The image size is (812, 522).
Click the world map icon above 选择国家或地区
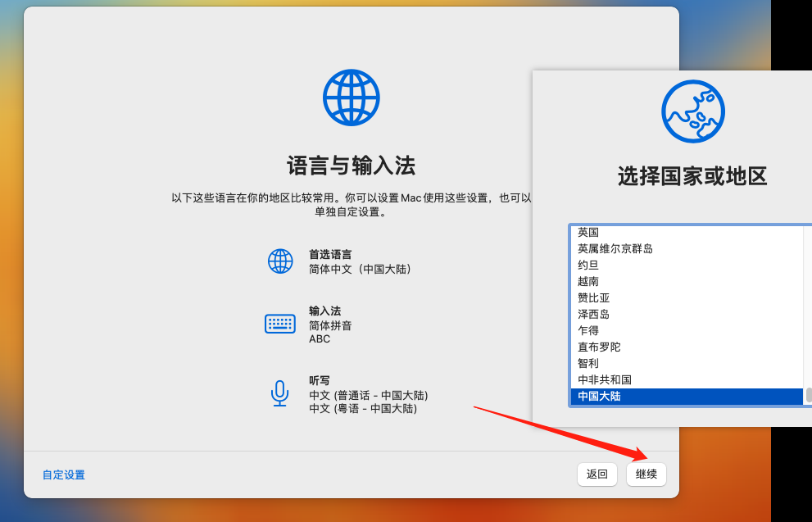692,111
